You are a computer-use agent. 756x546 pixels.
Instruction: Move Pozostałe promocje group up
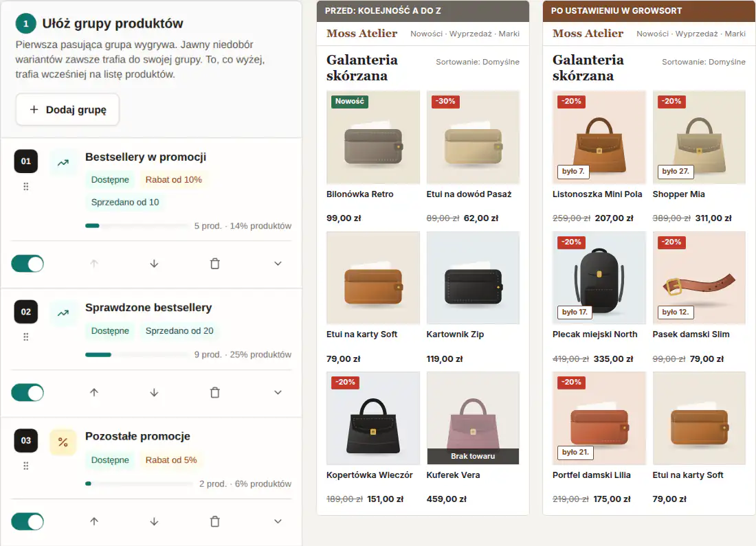[94, 521]
